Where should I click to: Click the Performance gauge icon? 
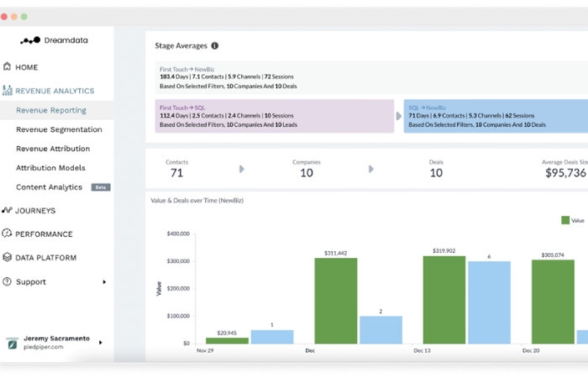click(x=7, y=234)
